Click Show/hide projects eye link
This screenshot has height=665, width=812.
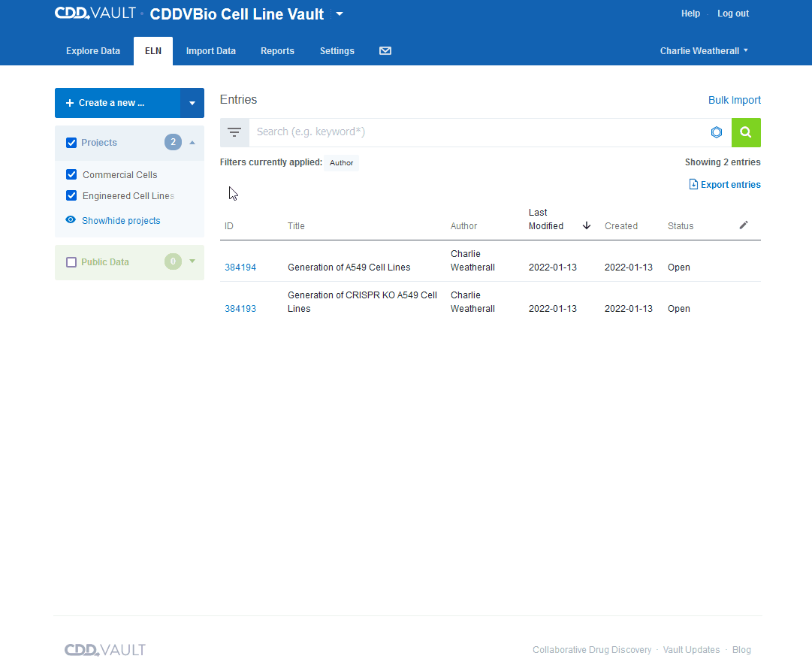[x=113, y=221]
